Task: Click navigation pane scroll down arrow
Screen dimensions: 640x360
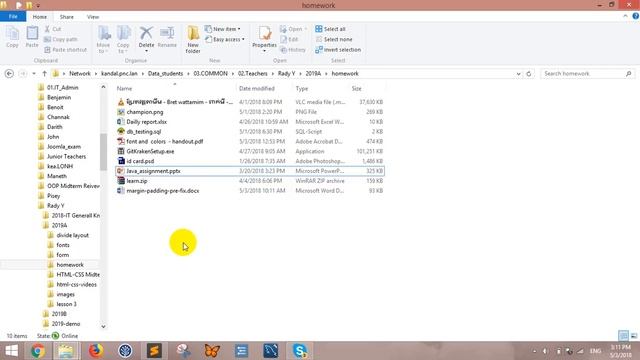Action: coord(103,326)
